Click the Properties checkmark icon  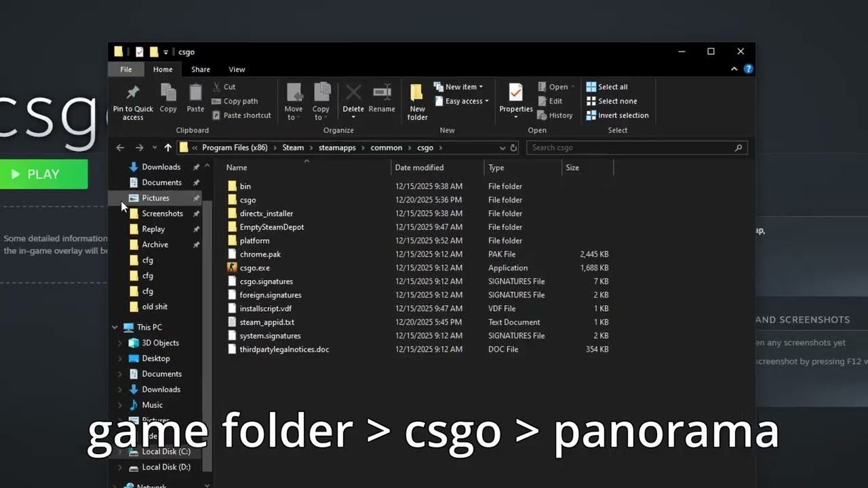point(515,92)
